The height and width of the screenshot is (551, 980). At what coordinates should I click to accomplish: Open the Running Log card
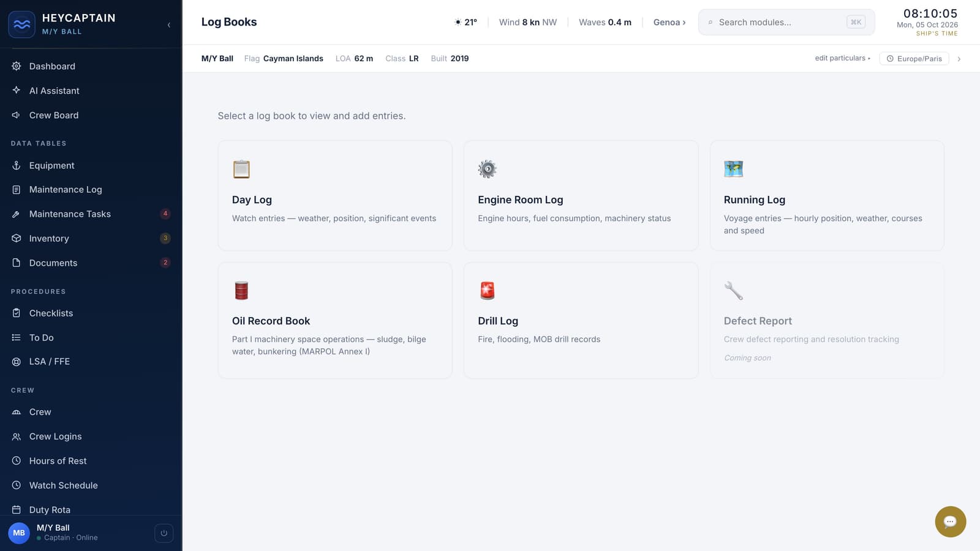coord(827,195)
